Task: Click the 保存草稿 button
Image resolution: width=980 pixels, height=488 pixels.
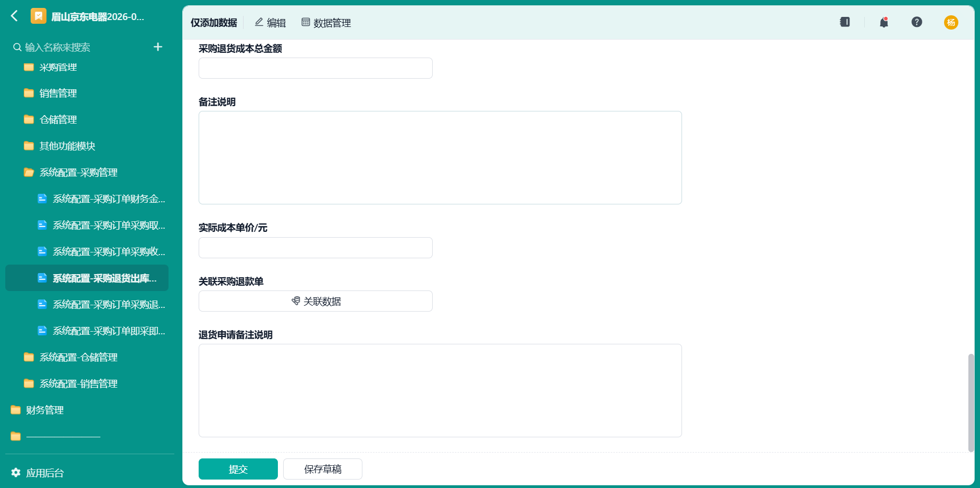Action: point(323,469)
